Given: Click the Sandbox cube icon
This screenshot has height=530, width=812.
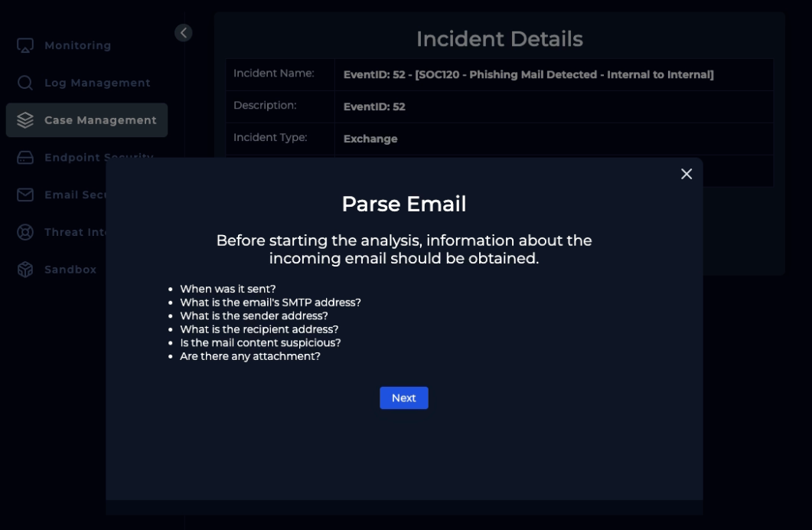Looking at the screenshot, I should point(25,270).
